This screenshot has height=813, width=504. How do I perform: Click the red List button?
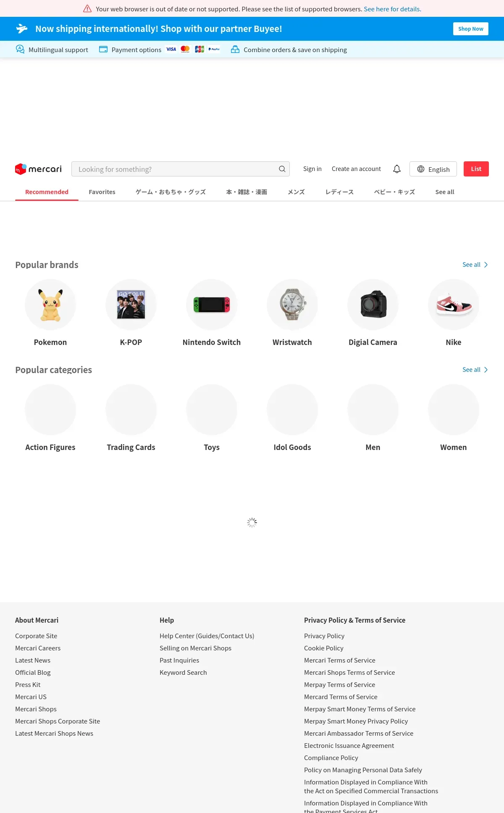point(476,169)
